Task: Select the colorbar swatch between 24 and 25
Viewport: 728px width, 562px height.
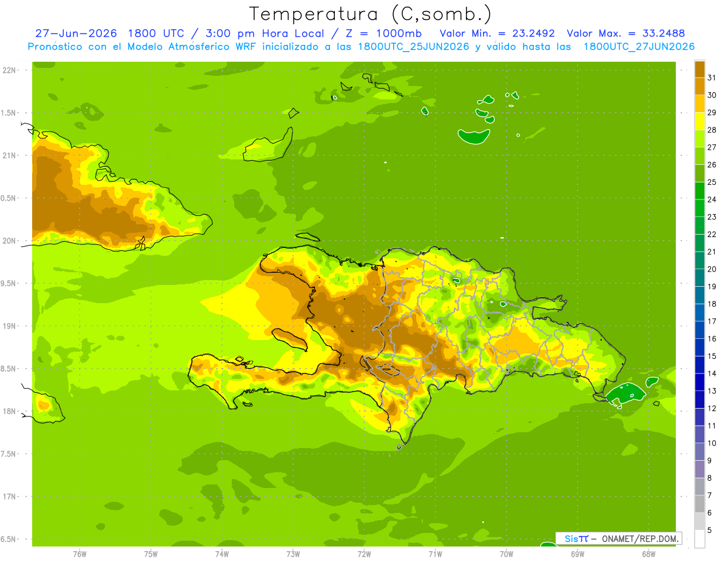Action: coord(699,191)
